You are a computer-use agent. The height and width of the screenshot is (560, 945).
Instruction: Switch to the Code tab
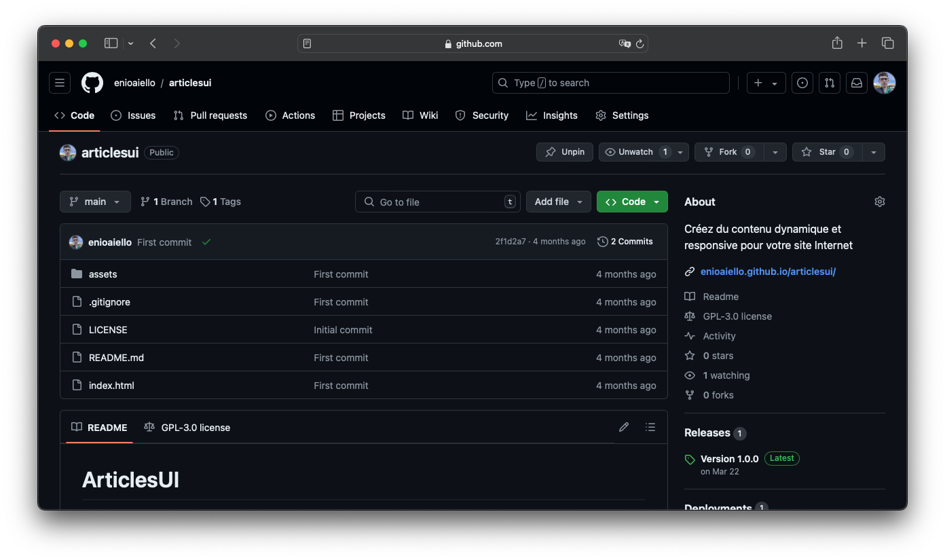(75, 115)
